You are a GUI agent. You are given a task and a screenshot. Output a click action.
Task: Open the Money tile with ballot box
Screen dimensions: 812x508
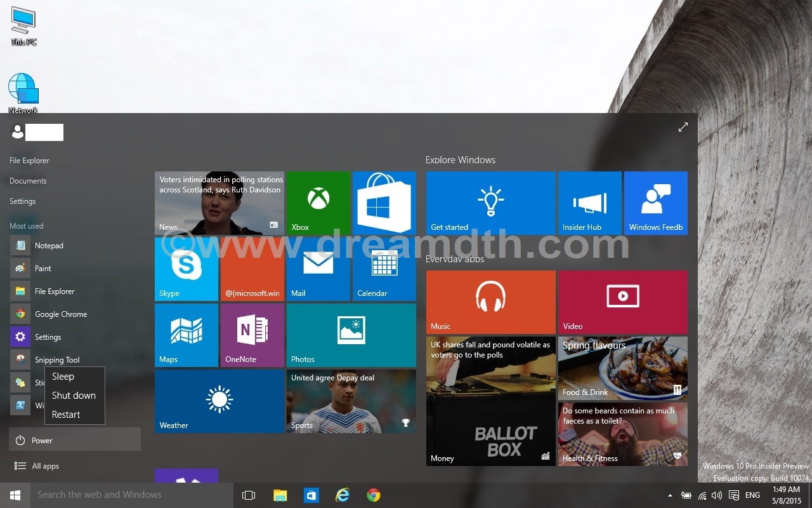[x=490, y=401]
